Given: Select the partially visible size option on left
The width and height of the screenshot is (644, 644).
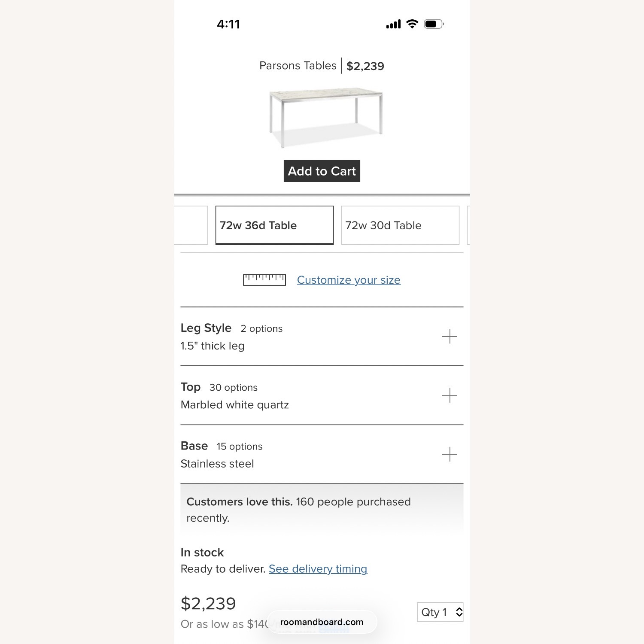Looking at the screenshot, I should click(191, 225).
